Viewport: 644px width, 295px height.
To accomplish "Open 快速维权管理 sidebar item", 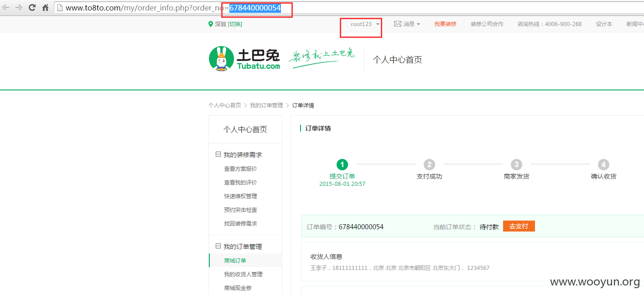I will [x=240, y=196].
